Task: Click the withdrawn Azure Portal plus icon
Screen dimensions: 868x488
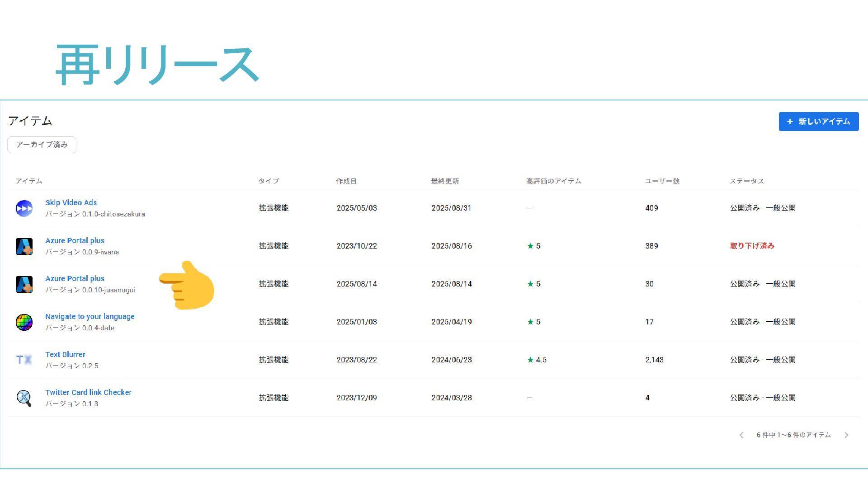Action: (x=24, y=246)
